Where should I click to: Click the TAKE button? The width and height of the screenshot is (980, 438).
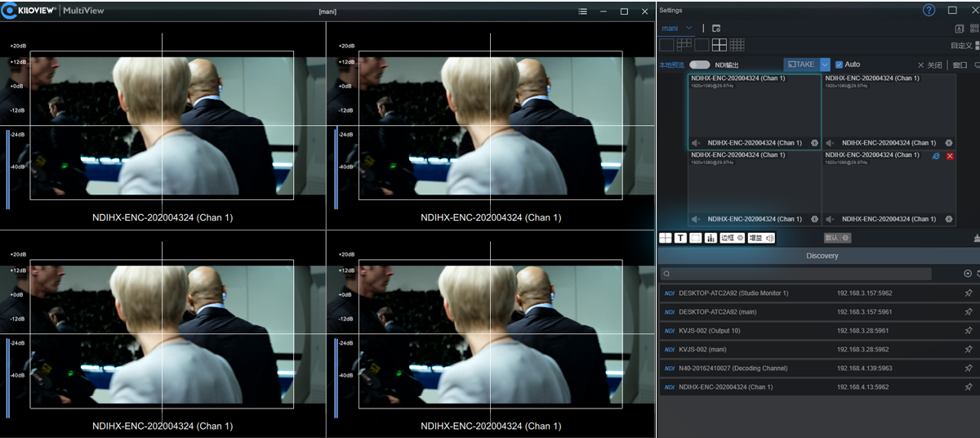pos(801,65)
